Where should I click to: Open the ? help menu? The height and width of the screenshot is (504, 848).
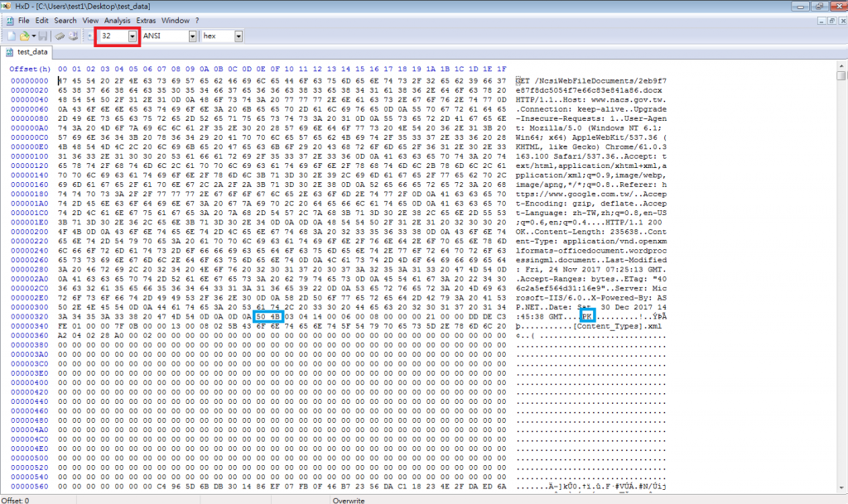click(197, 21)
